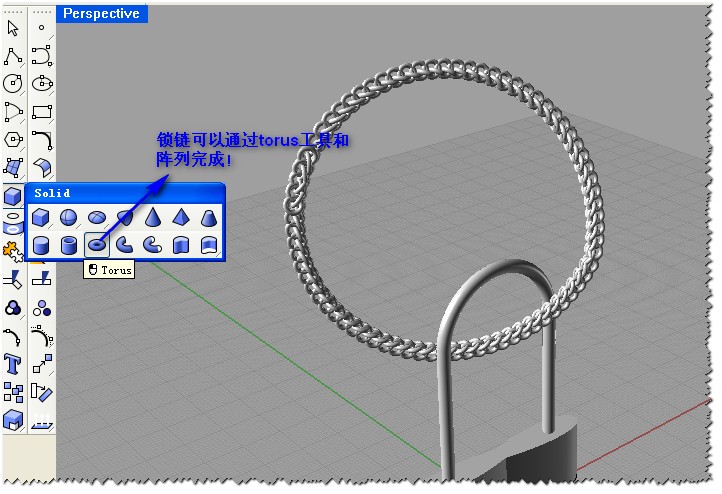The height and width of the screenshot is (494, 722).
Task: Select the flat-capped Pipe tool
Action: click(125, 245)
